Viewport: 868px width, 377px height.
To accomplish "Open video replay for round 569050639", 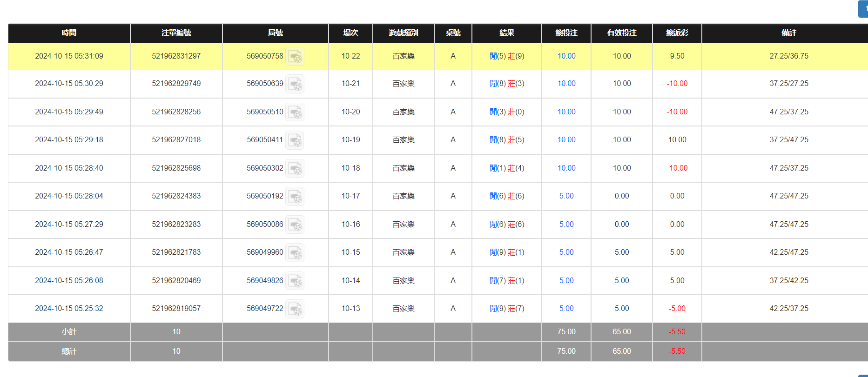I will click(295, 84).
